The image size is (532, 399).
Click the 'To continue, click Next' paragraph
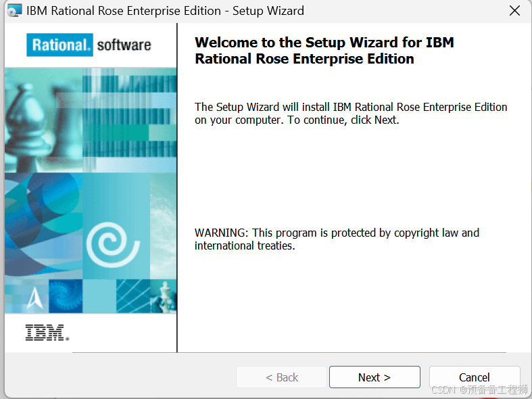pyautogui.click(x=351, y=114)
